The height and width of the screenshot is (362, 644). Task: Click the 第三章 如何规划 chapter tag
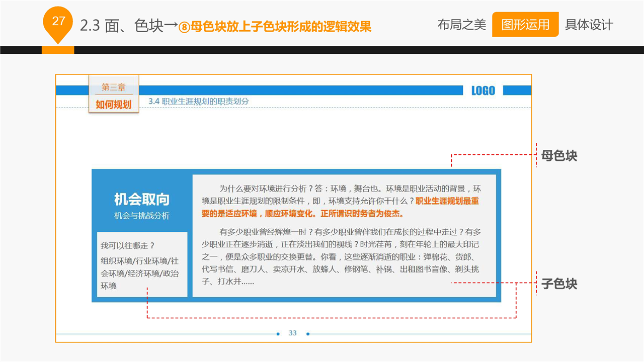114,96
